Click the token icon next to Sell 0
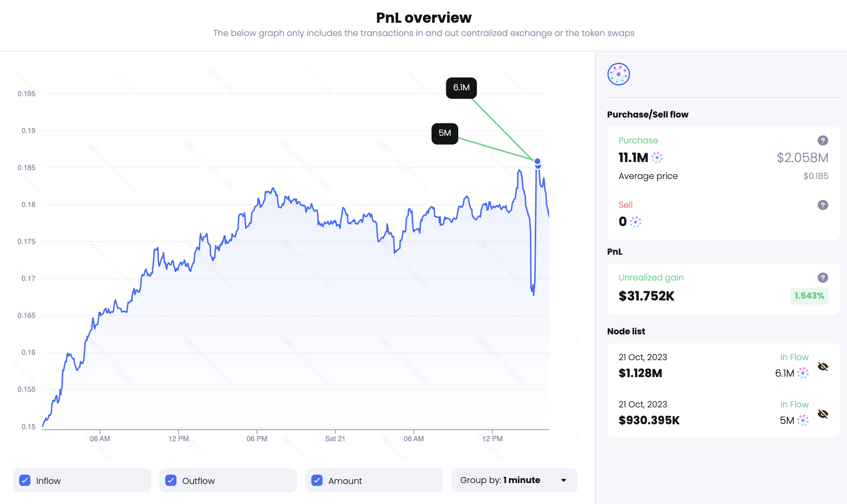This screenshot has width=847, height=504. (635, 222)
